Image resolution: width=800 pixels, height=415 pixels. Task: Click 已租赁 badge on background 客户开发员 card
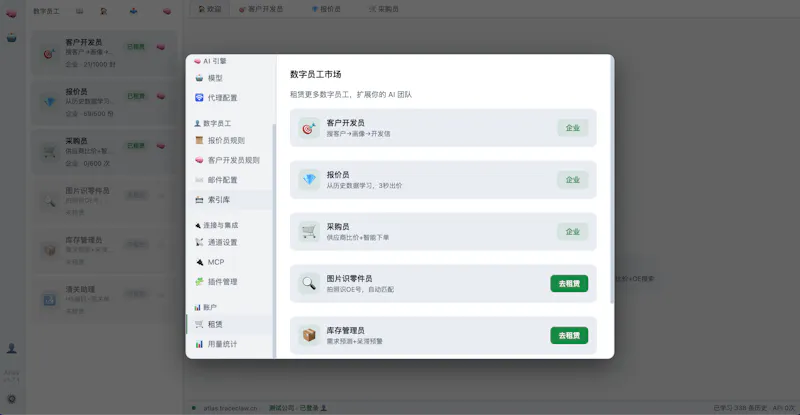coord(136,47)
